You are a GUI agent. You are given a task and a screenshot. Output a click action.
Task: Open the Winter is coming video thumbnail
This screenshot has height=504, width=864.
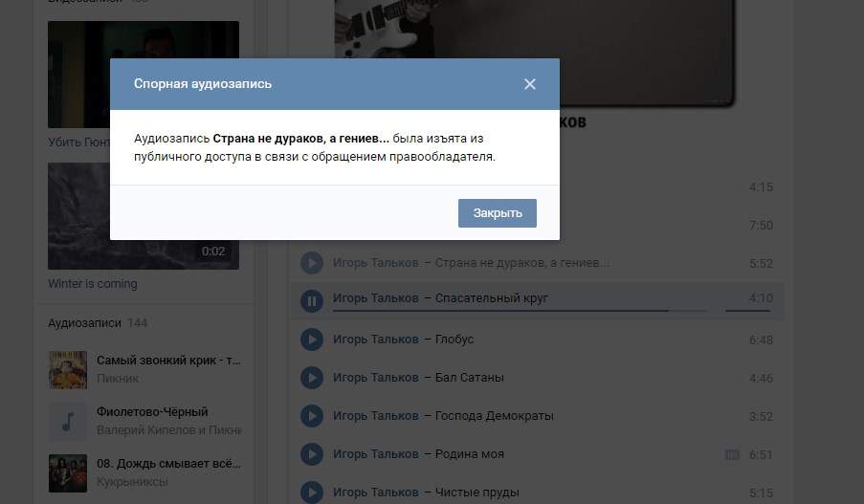tap(144, 216)
